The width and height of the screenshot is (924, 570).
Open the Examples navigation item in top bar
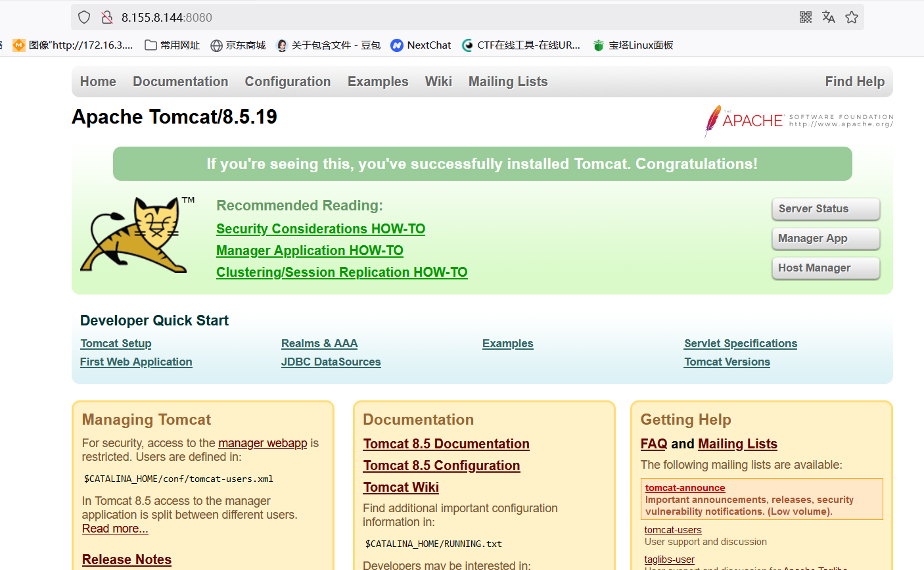click(x=378, y=82)
